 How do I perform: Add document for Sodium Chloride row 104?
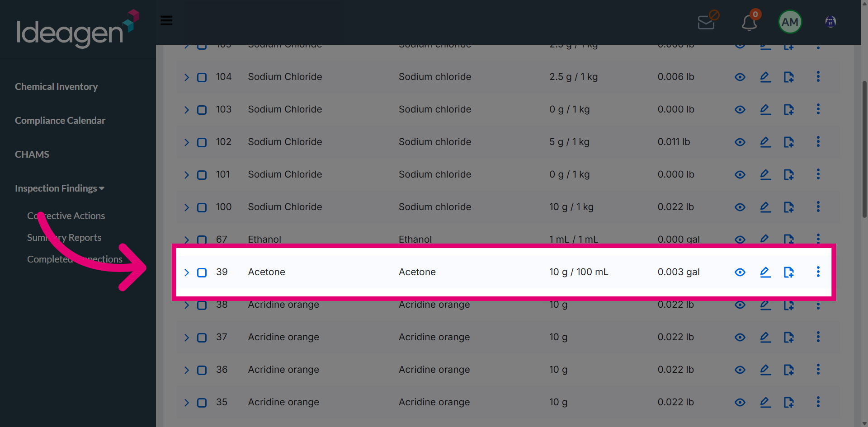pyautogui.click(x=789, y=77)
